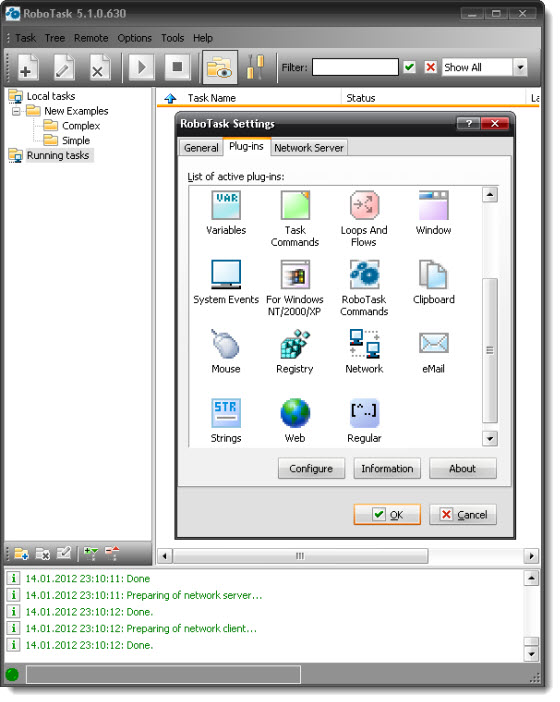
Task: Open the Show All dropdown arrow
Action: 520,67
